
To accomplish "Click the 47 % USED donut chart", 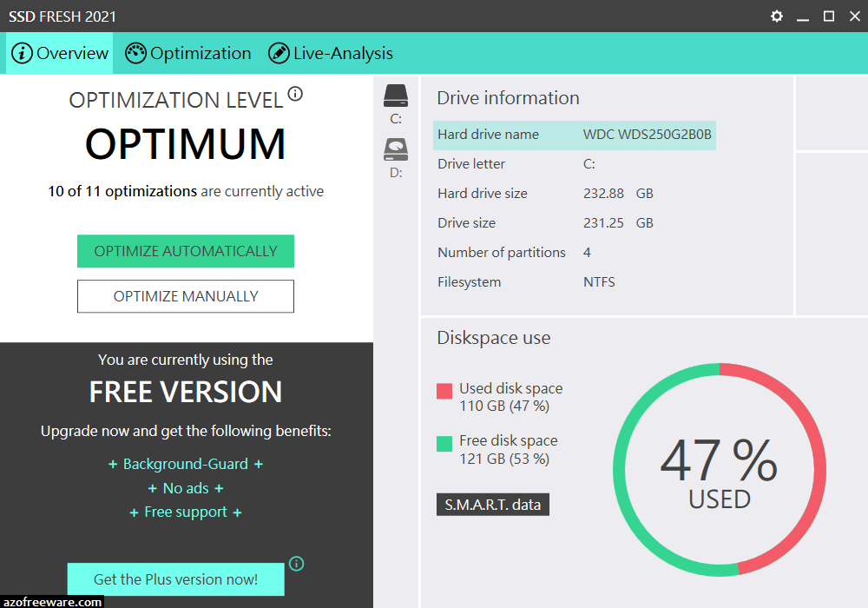I will [719, 470].
